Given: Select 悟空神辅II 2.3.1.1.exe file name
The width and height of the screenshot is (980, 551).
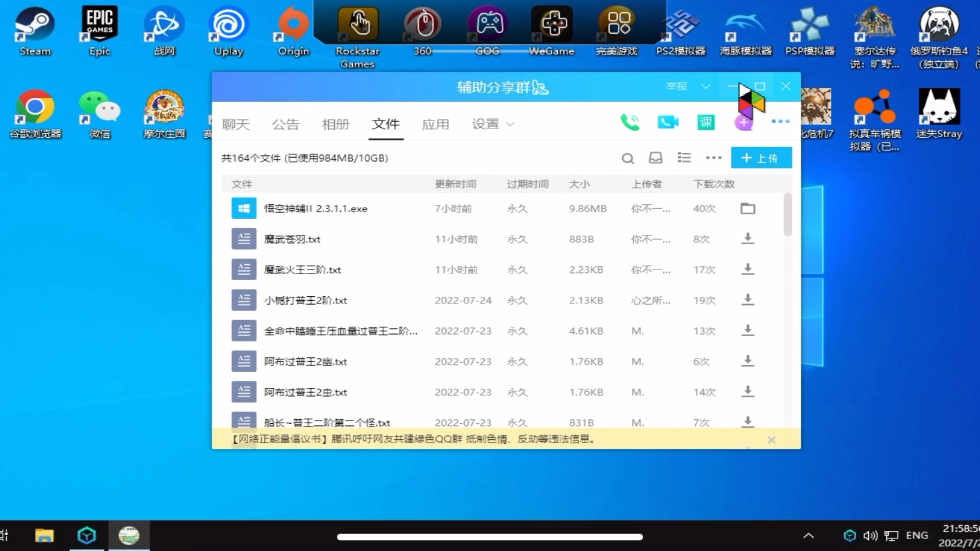Looking at the screenshot, I should (x=316, y=208).
